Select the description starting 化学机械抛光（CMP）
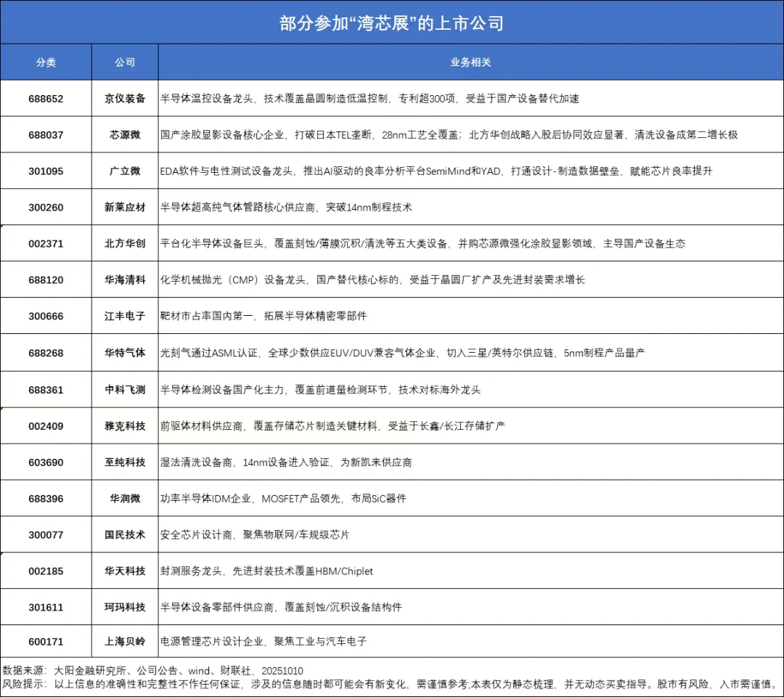Image resolution: width=784 pixels, height=697 pixels. (372, 280)
